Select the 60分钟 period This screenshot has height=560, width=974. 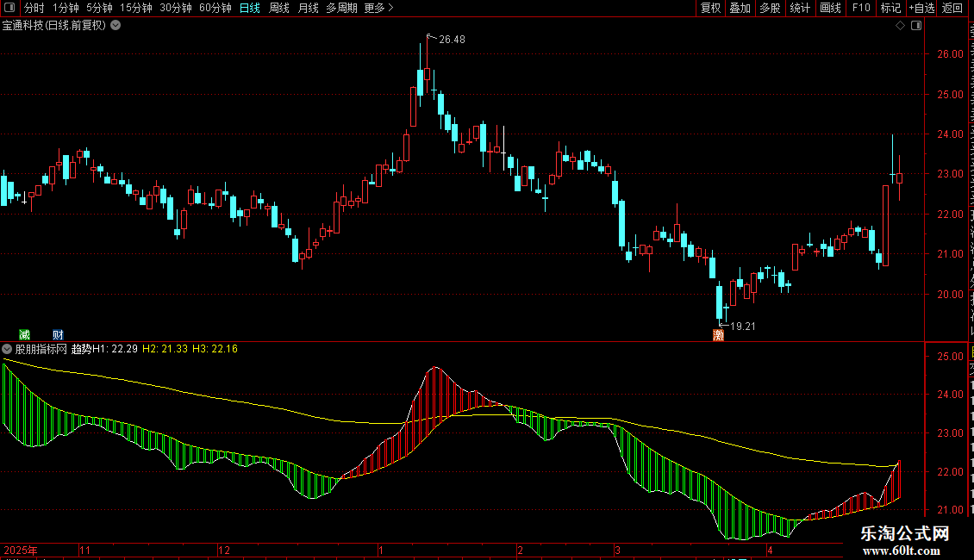(215, 8)
